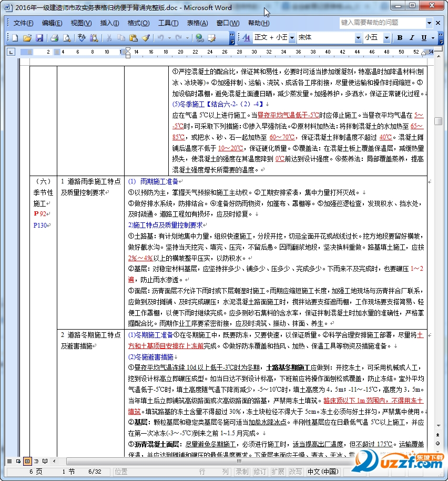Paste from the clipboard

click(134, 38)
